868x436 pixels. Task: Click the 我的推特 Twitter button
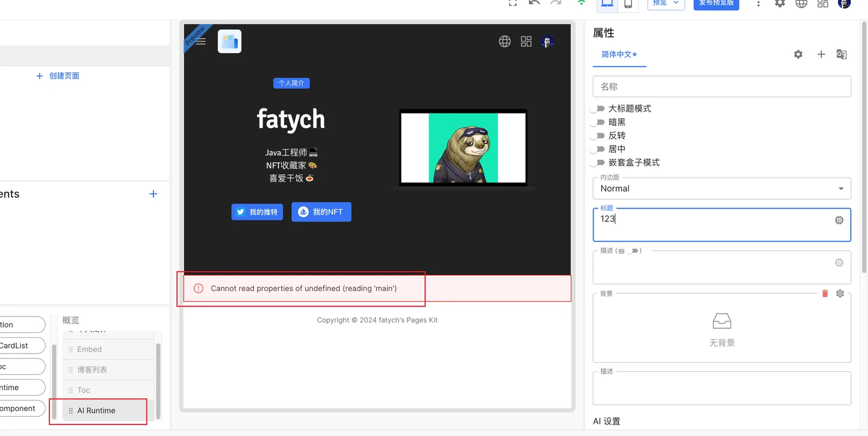pos(257,212)
